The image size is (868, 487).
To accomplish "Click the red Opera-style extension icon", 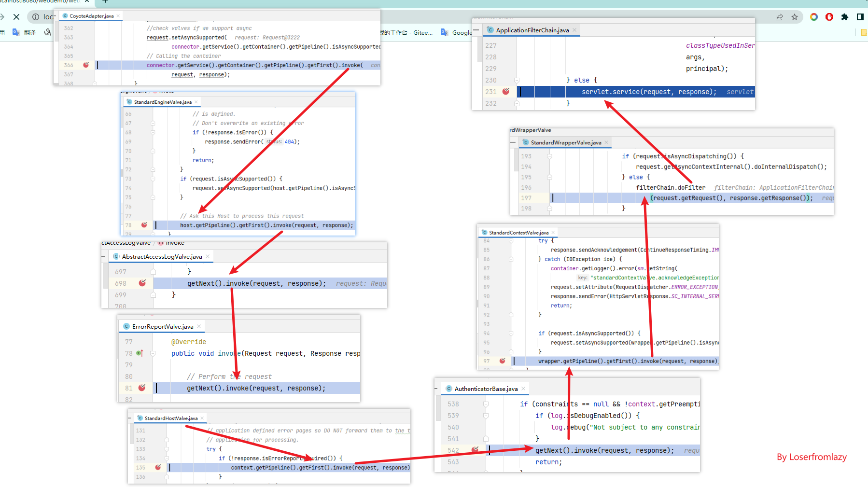I will point(829,17).
